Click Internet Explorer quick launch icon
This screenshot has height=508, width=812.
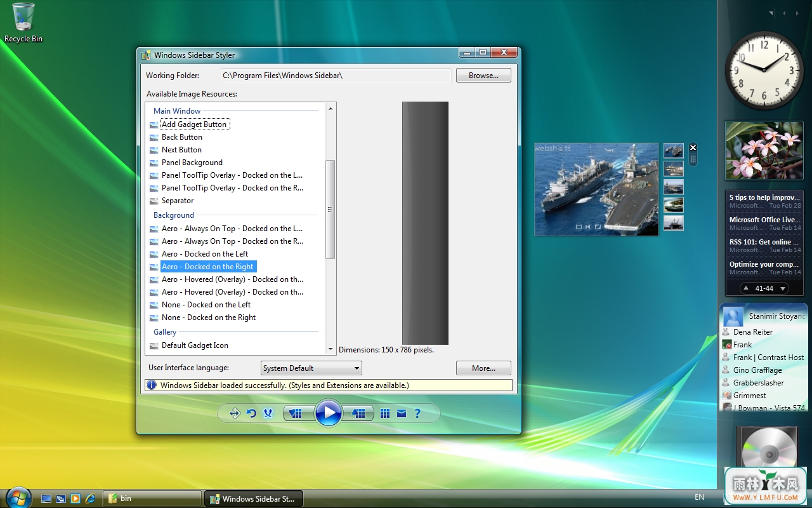coord(90,498)
